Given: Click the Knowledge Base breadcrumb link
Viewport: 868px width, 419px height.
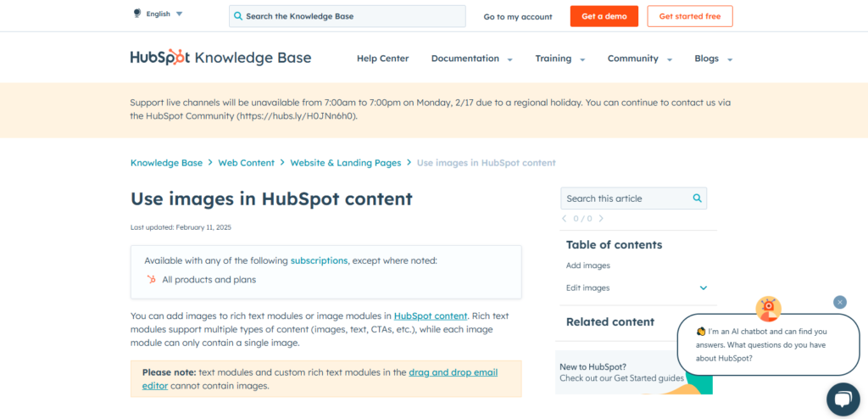Looking at the screenshot, I should point(166,162).
